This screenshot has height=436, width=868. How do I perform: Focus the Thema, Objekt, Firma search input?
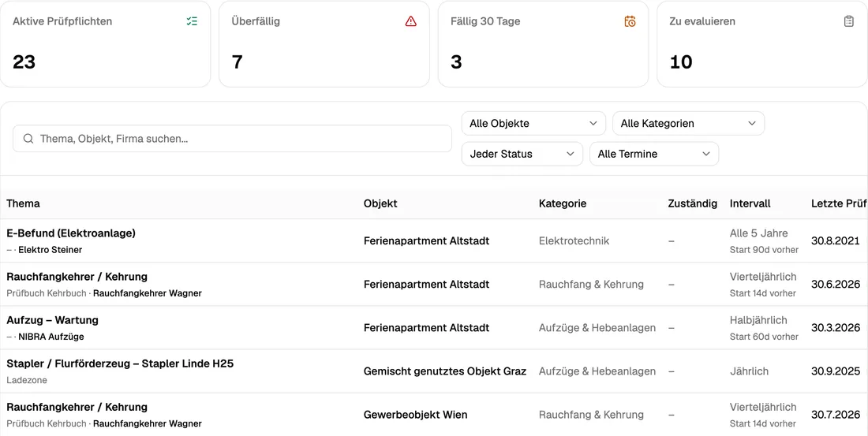pyautogui.click(x=233, y=139)
